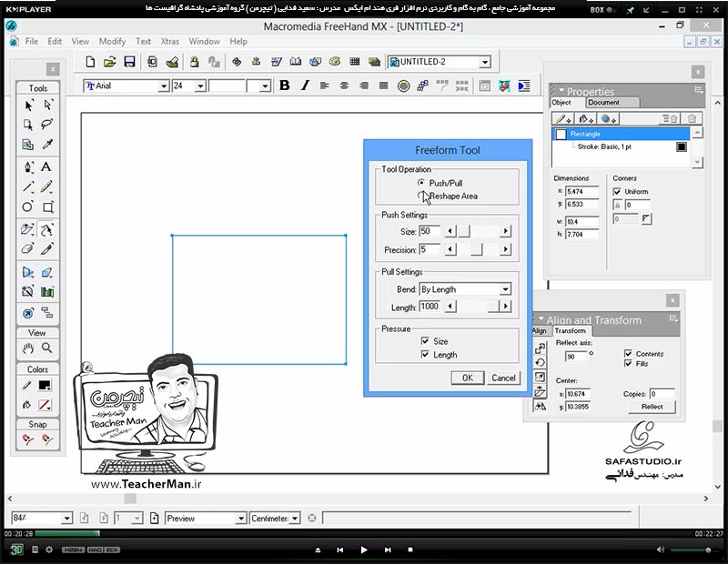Image resolution: width=728 pixels, height=565 pixels.
Task: Collapse the Properties panel
Action: 561,90
